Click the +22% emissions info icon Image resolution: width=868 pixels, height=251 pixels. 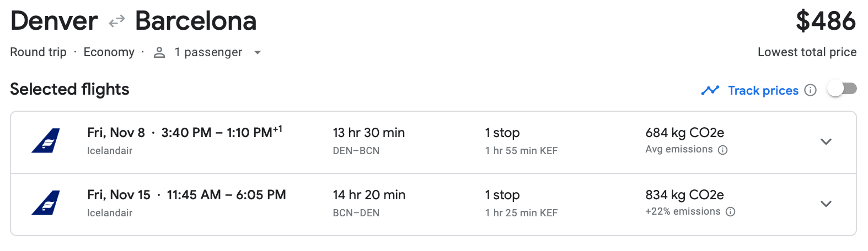(x=731, y=212)
